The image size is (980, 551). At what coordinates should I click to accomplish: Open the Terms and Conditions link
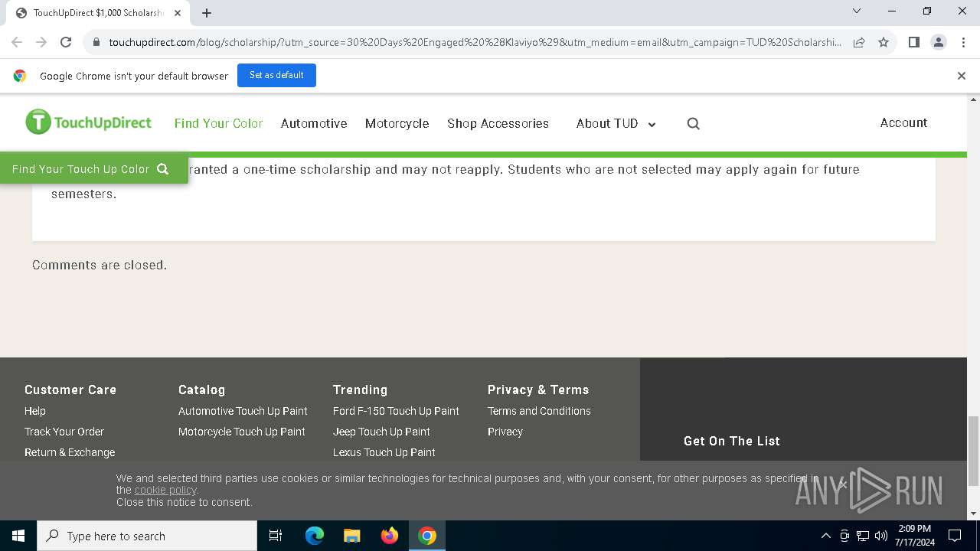539,411
